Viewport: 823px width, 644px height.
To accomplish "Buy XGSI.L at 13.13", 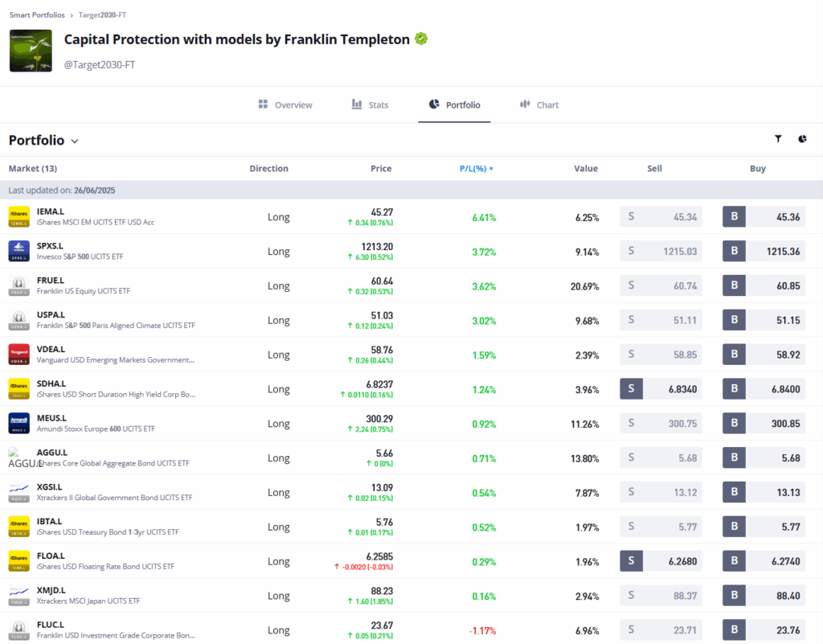I will [764, 492].
